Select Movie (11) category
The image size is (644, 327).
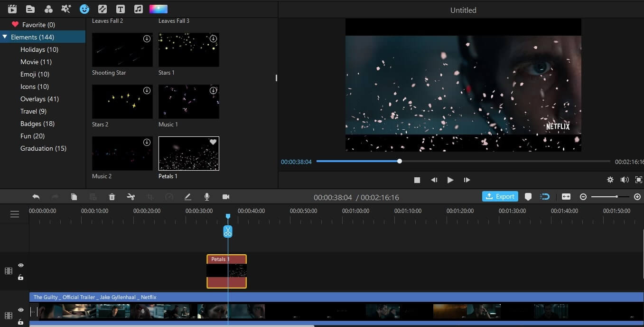(x=36, y=62)
